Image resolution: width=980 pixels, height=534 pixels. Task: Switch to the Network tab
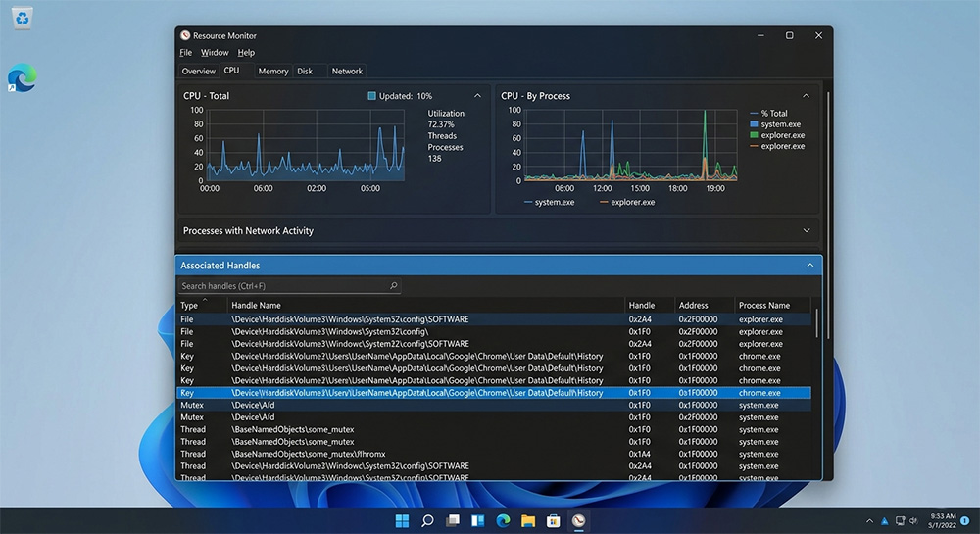(347, 72)
